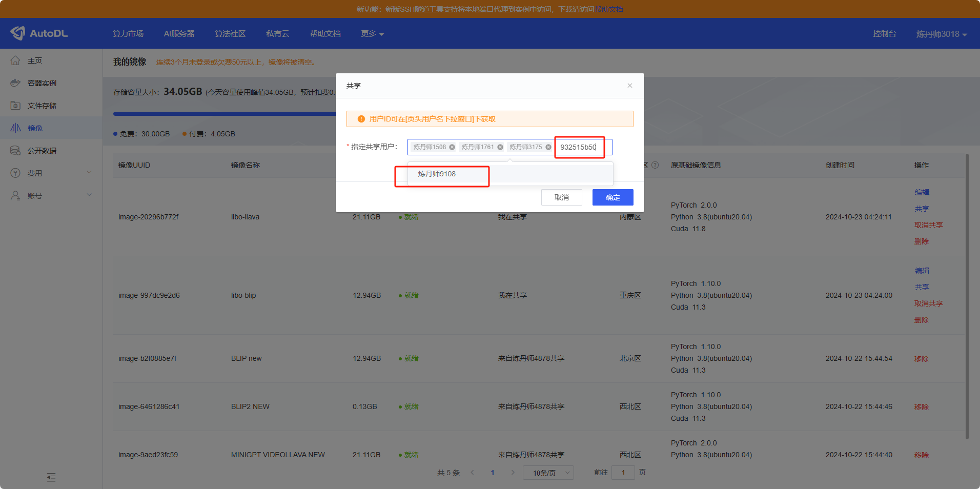Image resolution: width=980 pixels, height=489 pixels.
Task: Open 算力市场 in the top navigation
Action: tap(128, 34)
